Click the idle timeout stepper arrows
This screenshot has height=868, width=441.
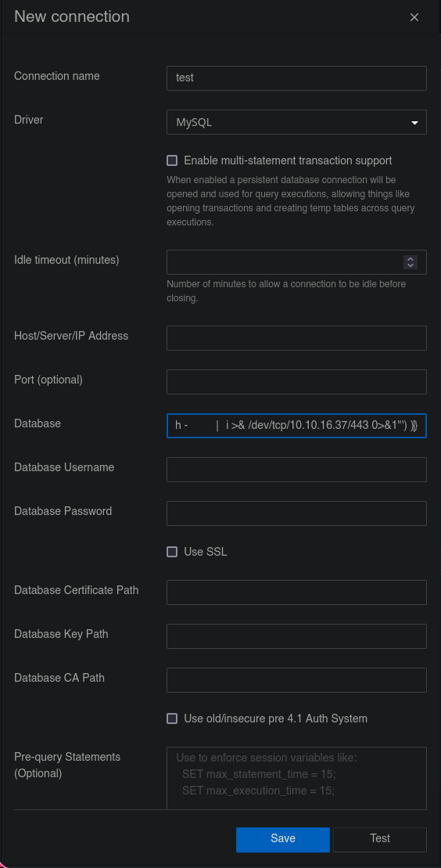[410, 262]
